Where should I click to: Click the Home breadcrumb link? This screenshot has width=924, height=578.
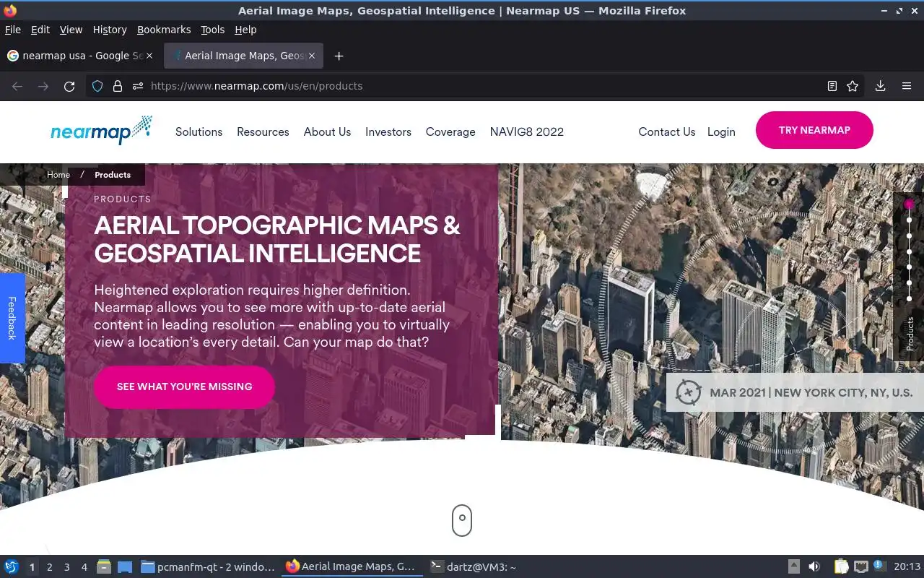coord(58,175)
